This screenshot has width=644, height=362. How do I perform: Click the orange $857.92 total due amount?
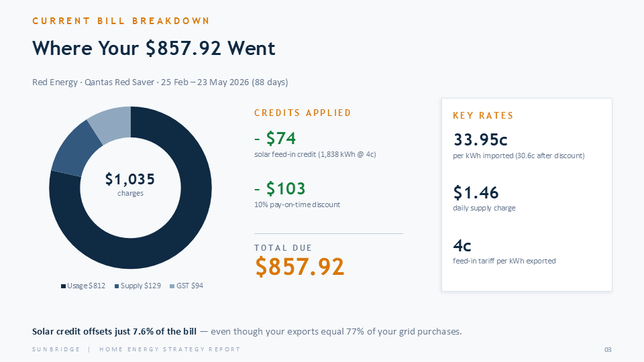tap(300, 267)
